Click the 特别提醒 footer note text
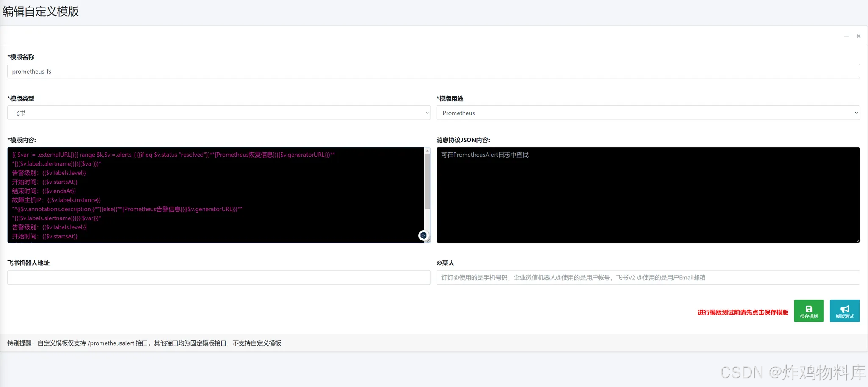 144,343
